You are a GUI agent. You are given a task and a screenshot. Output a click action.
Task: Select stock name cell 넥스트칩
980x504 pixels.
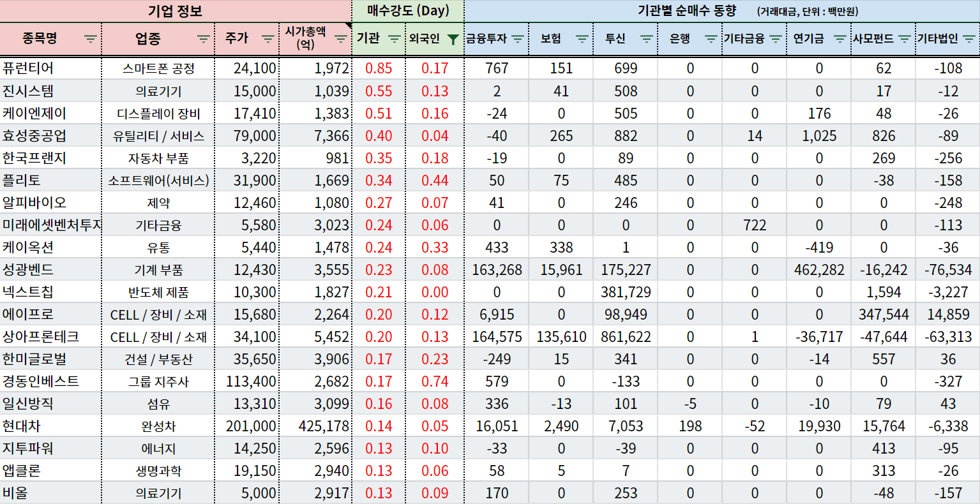pyautogui.click(x=50, y=292)
